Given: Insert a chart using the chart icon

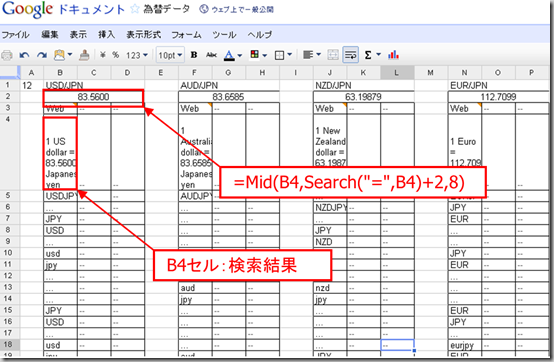Looking at the screenshot, I should pos(393,55).
